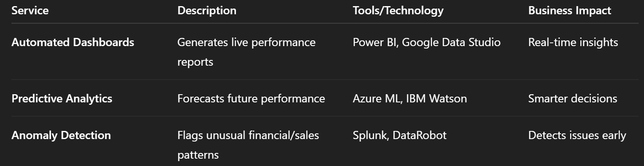Click the divider line under the header row

click(x=325, y=23)
